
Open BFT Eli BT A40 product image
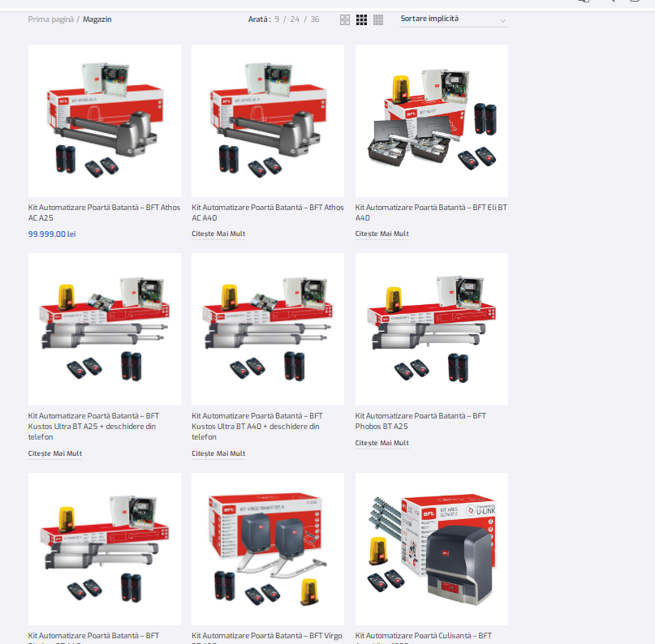(x=432, y=121)
